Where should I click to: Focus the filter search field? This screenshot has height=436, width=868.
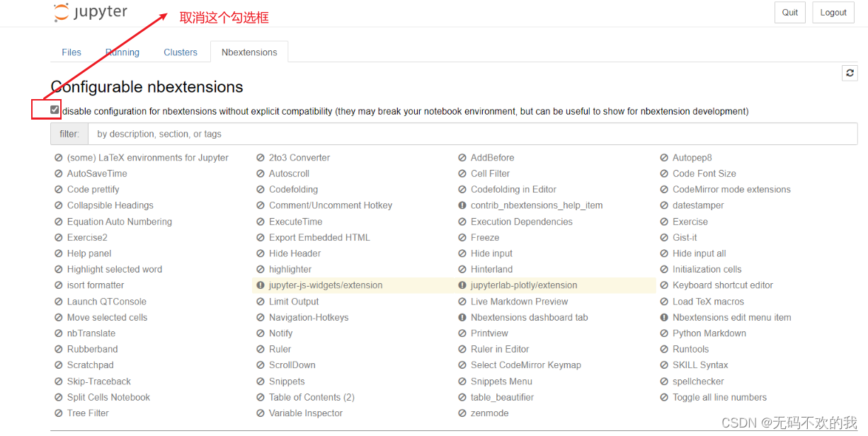[x=472, y=134]
